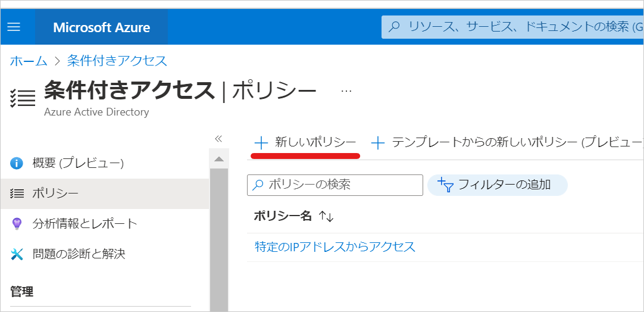This screenshot has width=644, height=312.
Task: Focus the ポリシーの検索 field
Action: (334, 185)
